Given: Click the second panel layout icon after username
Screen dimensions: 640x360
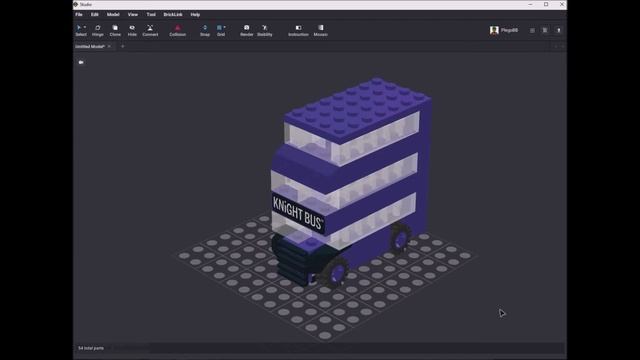Looking at the screenshot, I should point(545,30).
